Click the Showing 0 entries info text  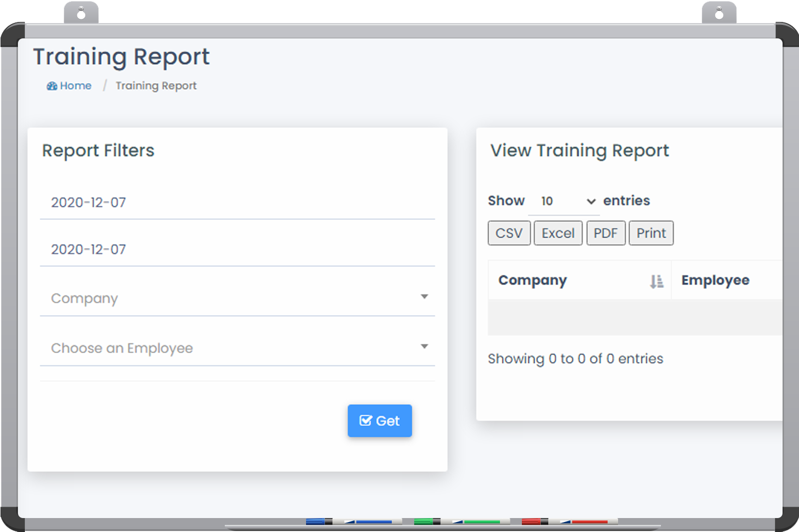click(x=575, y=359)
